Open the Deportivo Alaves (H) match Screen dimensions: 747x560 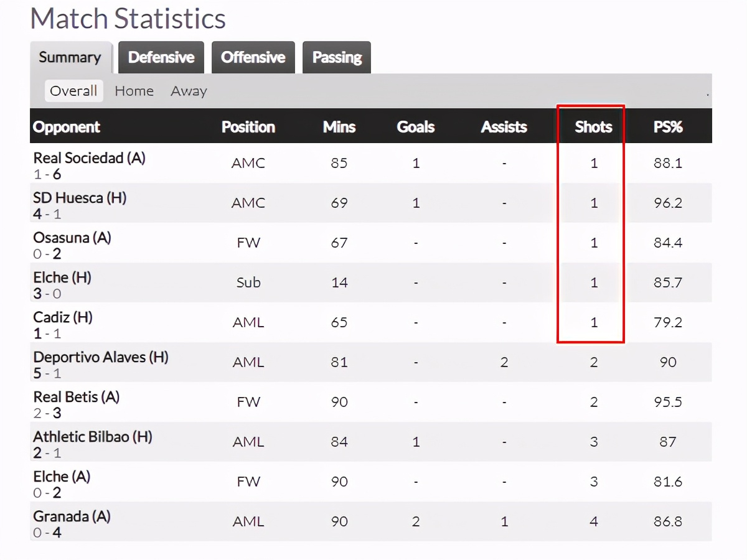pyautogui.click(x=101, y=357)
